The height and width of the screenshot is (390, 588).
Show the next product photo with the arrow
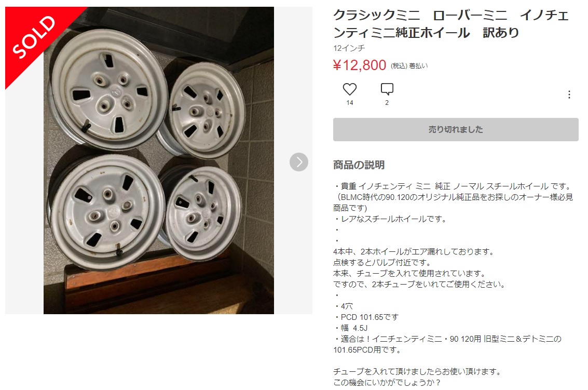coord(299,162)
